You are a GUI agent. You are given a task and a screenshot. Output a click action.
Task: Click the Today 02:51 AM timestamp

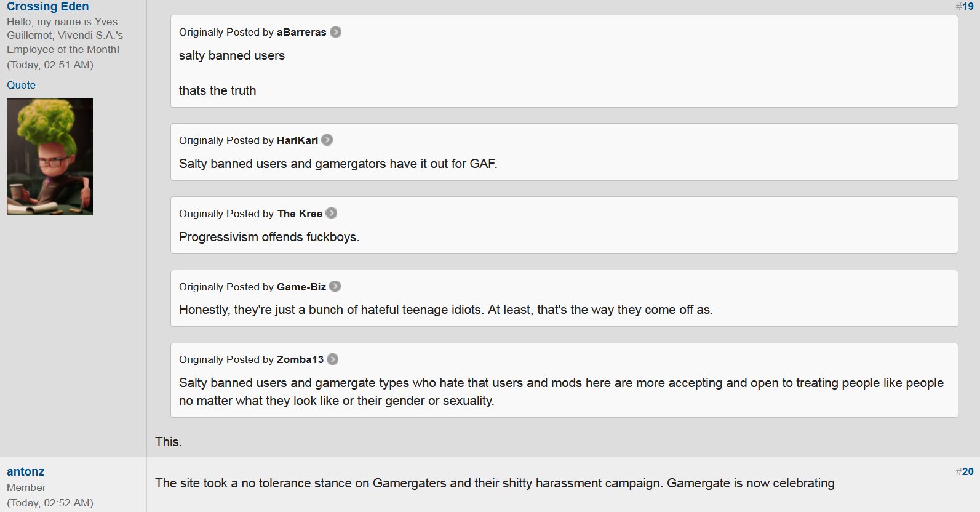(50, 65)
